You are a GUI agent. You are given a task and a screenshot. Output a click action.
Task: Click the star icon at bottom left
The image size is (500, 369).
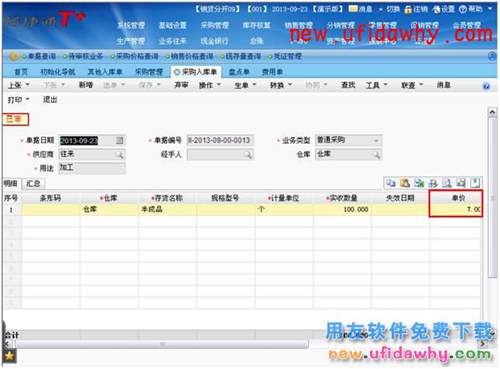click(9, 356)
